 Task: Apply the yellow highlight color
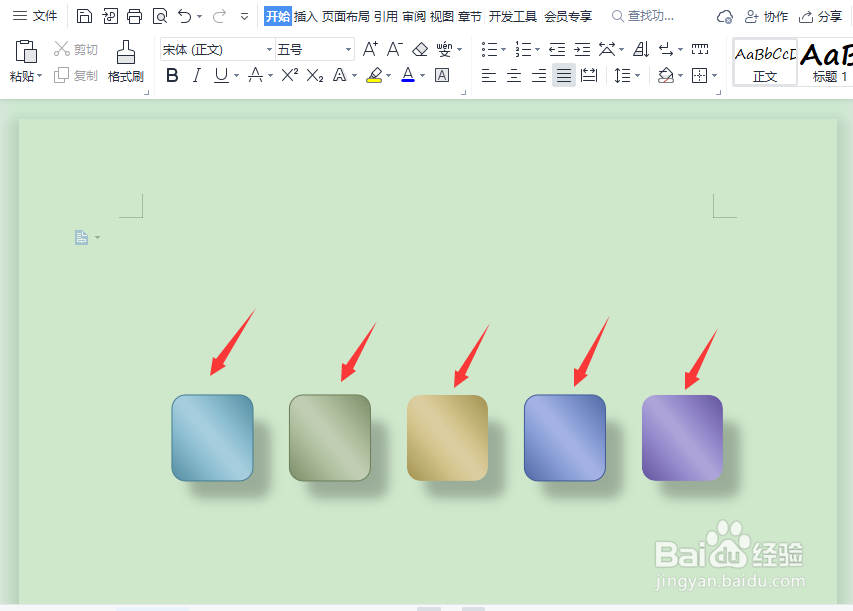point(374,75)
